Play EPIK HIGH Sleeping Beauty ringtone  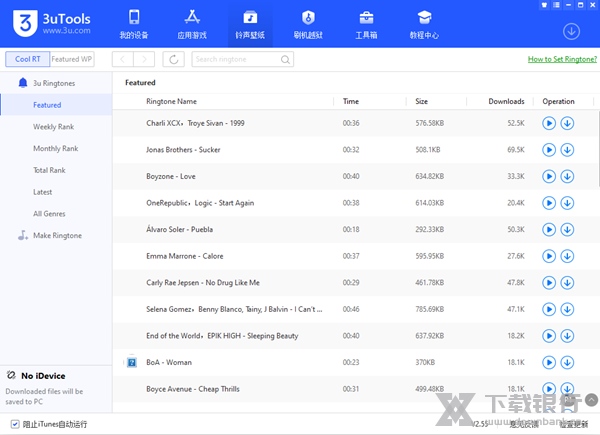point(549,336)
